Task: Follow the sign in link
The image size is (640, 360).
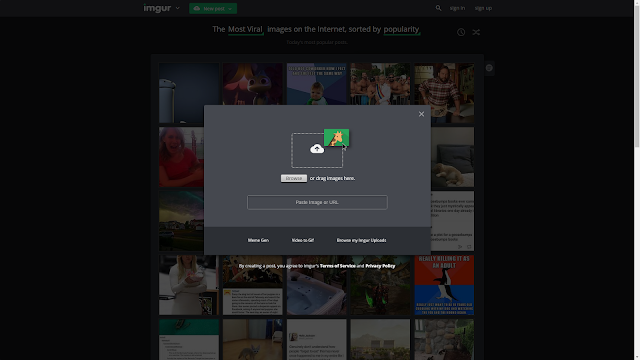Action: click(x=457, y=8)
